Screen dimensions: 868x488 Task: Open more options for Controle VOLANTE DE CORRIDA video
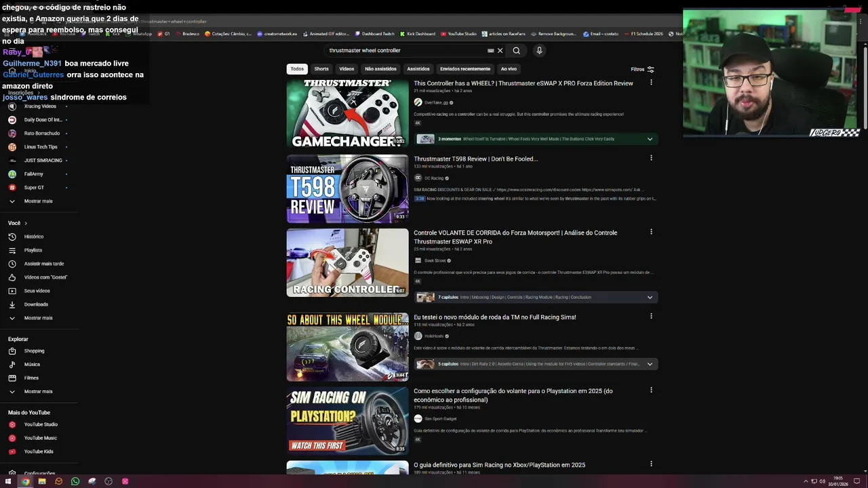click(x=651, y=232)
